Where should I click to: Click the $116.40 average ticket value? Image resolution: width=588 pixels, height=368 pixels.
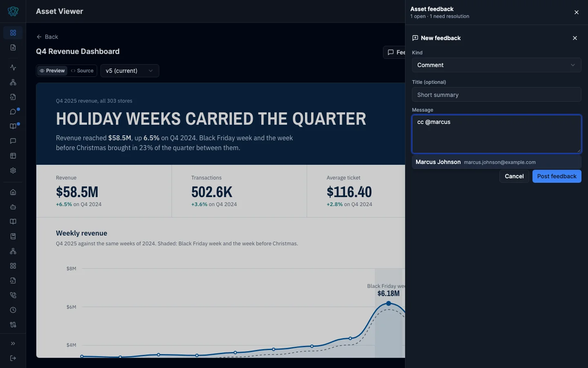[349, 192]
